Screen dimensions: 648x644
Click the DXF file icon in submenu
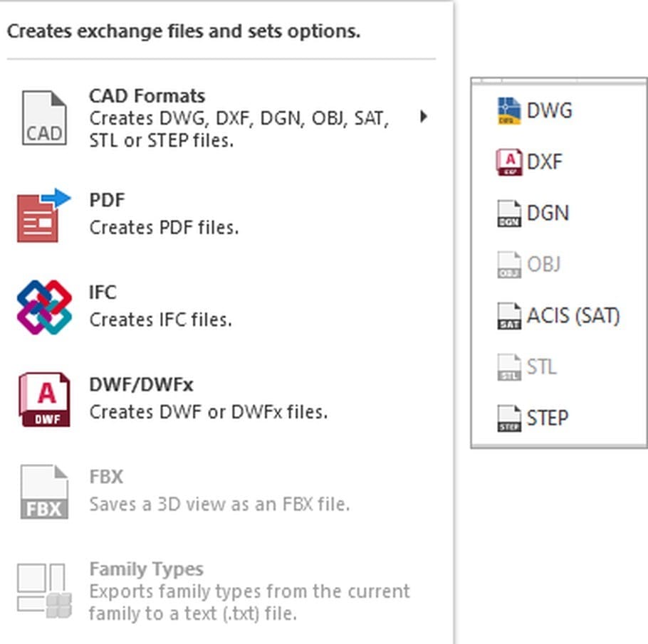508,162
